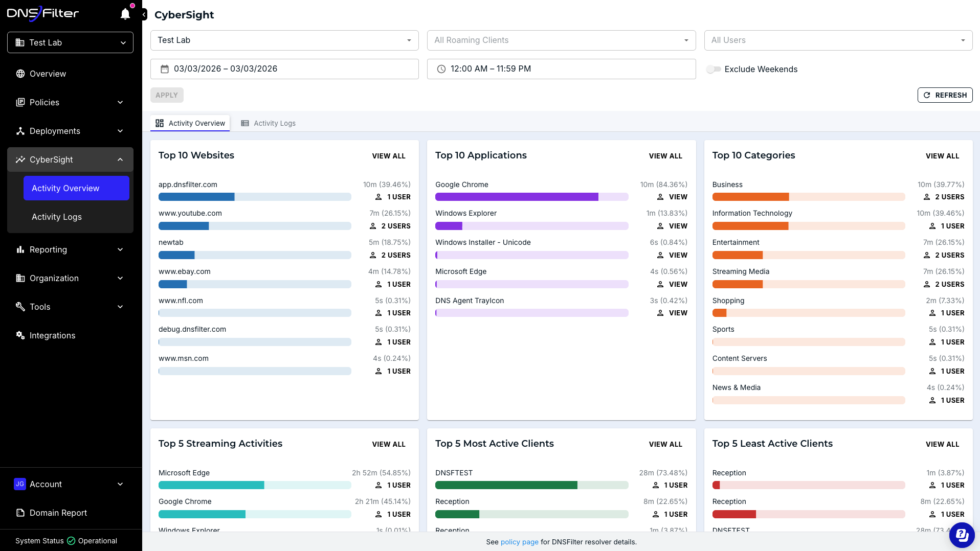Open the All Roaming Clients dropdown
Screen dimensions: 980x551
coord(561,40)
